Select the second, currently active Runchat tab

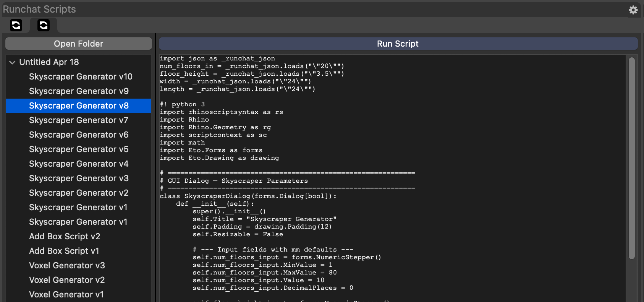coord(44,25)
